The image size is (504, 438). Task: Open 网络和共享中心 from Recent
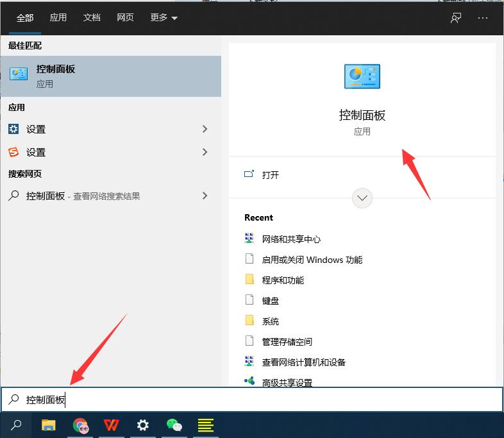(291, 239)
